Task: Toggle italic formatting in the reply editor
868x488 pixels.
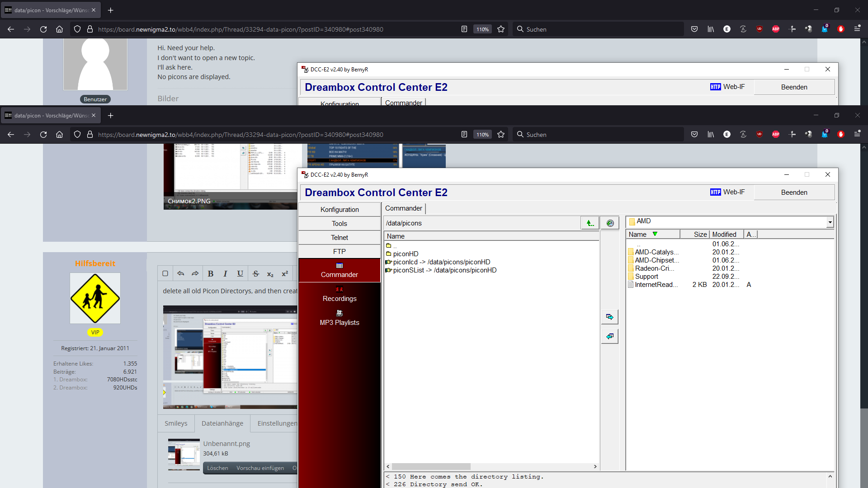Action: (x=225, y=273)
